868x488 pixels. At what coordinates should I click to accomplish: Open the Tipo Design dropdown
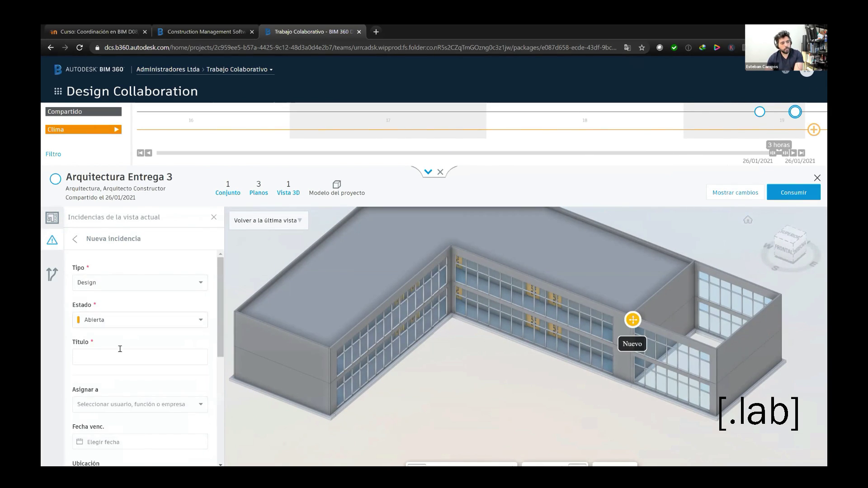(x=140, y=282)
